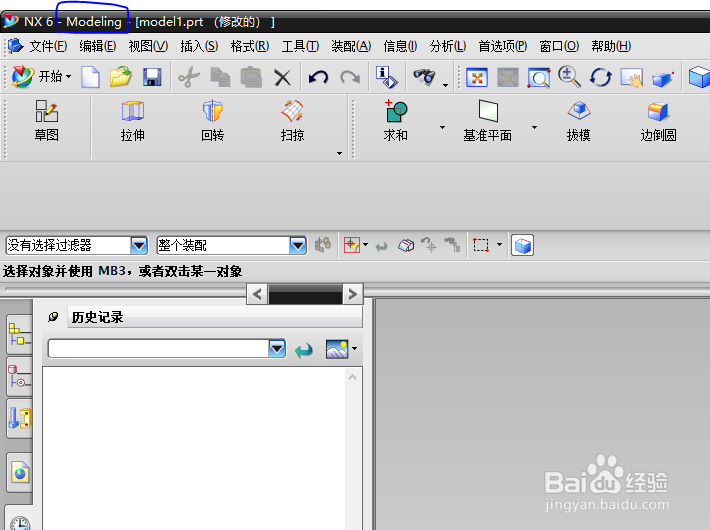The height and width of the screenshot is (530, 710).
Task: Select the 拉伸 extrude tool
Action: (x=133, y=121)
